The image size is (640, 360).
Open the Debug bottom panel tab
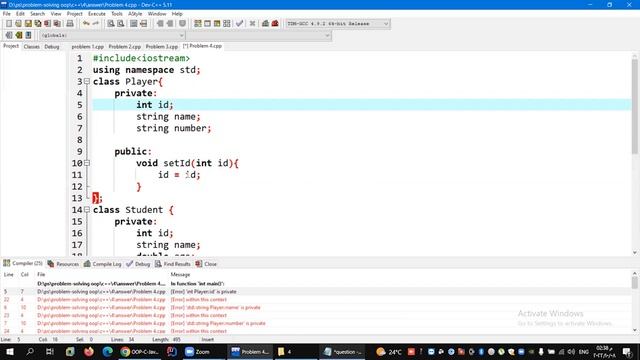tap(138, 264)
